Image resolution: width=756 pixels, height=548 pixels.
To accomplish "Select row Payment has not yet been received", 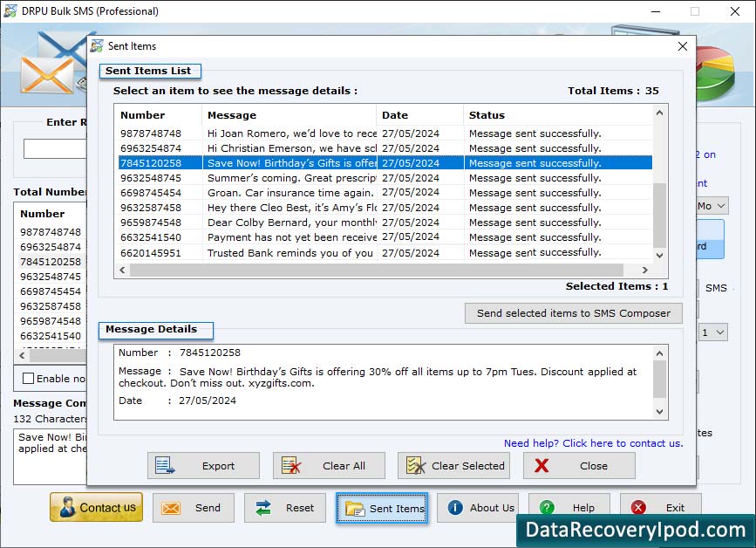I will (x=385, y=237).
